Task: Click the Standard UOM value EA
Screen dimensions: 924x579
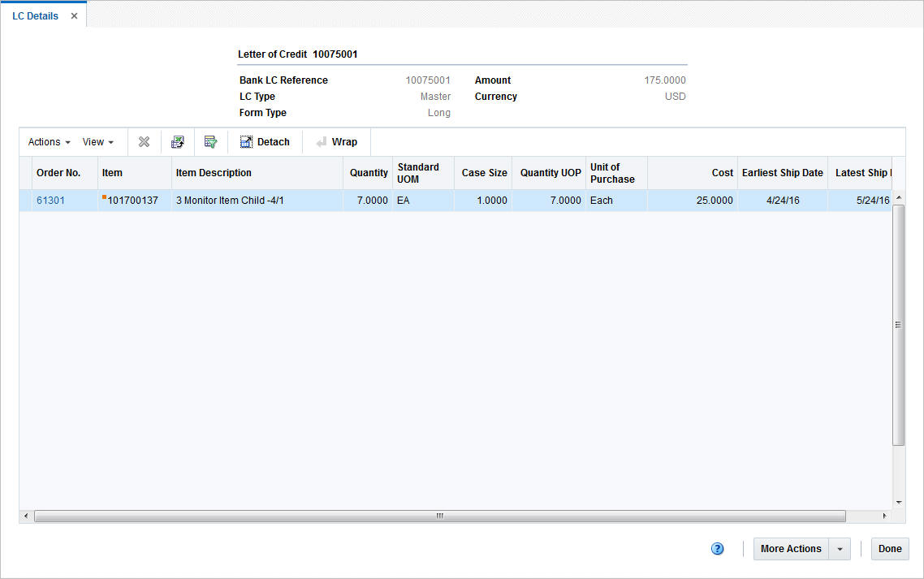Action: pyautogui.click(x=403, y=201)
